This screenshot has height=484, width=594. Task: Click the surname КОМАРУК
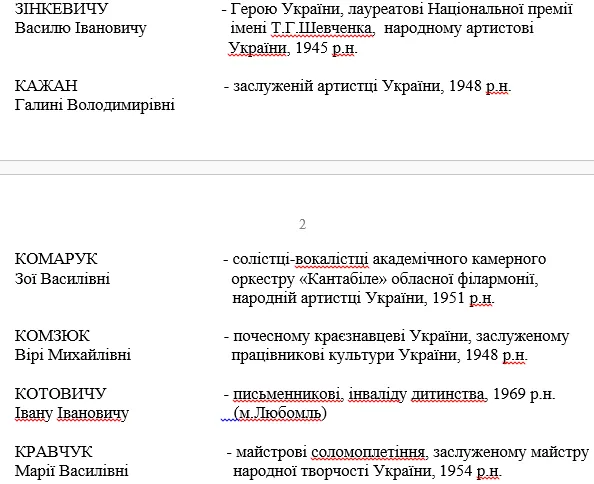point(56,259)
